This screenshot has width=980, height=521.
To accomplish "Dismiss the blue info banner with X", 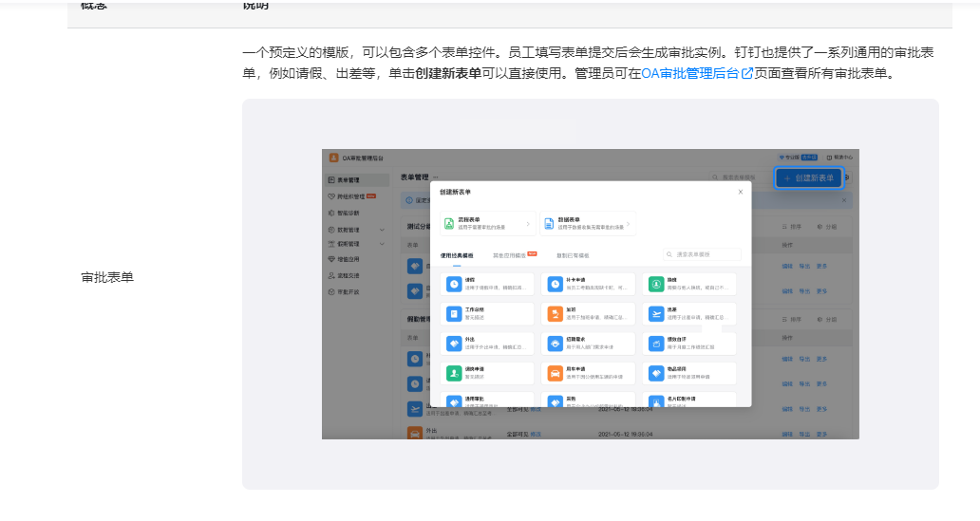I will (844, 200).
